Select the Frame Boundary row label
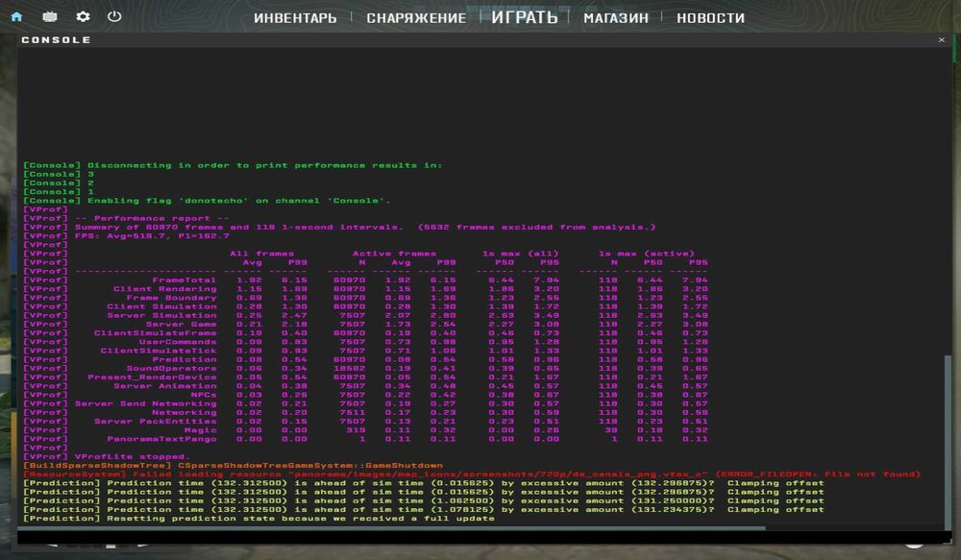Image resolution: width=961 pixels, height=560 pixels. coord(172,298)
